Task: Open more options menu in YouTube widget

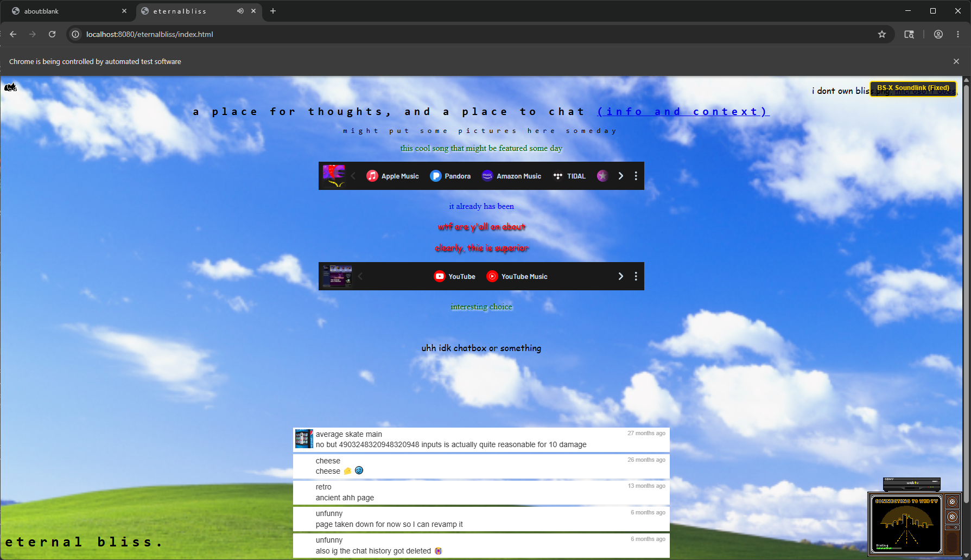Action: tap(636, 276)
